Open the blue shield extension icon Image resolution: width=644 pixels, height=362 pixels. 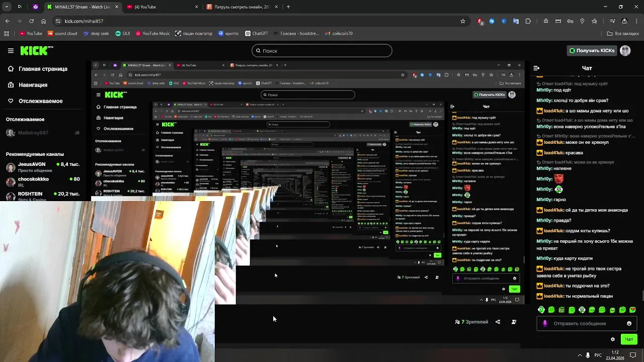[x=504, y=21]
